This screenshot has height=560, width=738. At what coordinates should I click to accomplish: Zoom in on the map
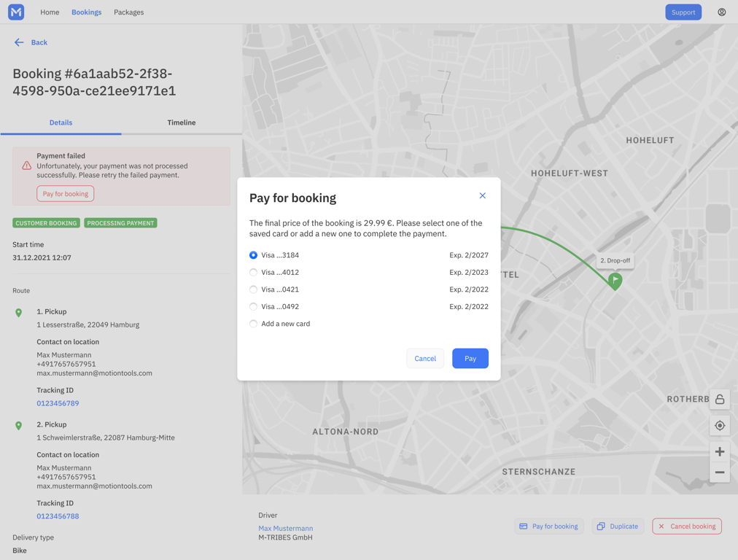coord(720,452)
